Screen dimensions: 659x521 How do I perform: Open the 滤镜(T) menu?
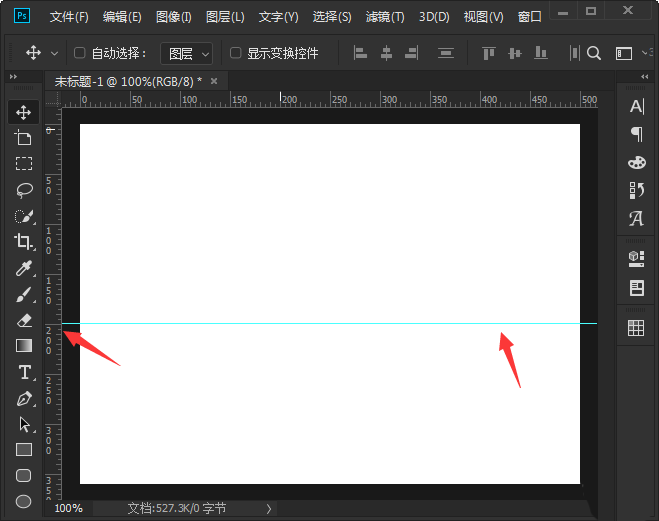pyautogui.click(x=385, y=17)
